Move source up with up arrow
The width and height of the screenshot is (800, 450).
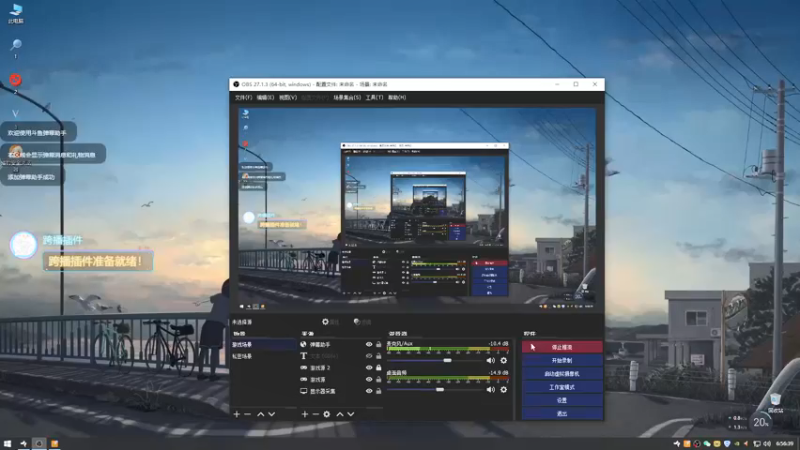tap(340, 414)
